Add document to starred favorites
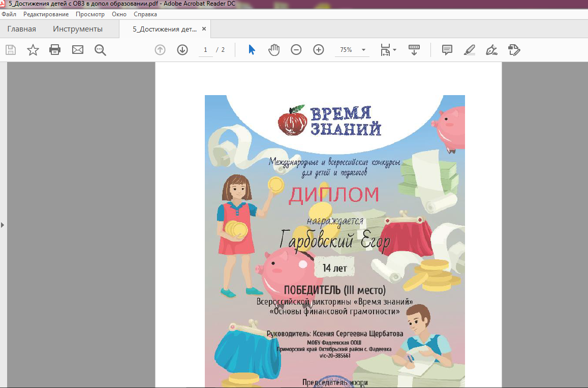Image resolution: width=588 pixels, height=388 pixels. click(x=33, y=50)
